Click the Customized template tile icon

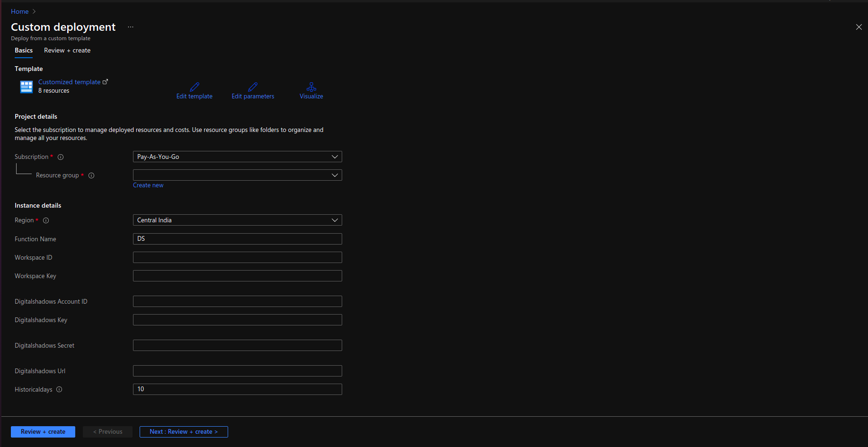pos(27,87)
